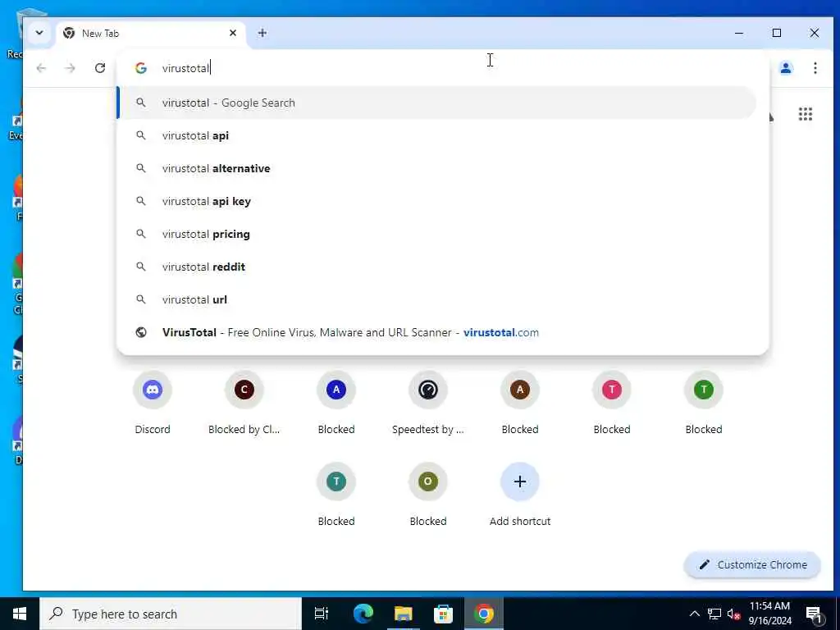Open the blue 'A' Blocked shortcut

click(336, 402)
